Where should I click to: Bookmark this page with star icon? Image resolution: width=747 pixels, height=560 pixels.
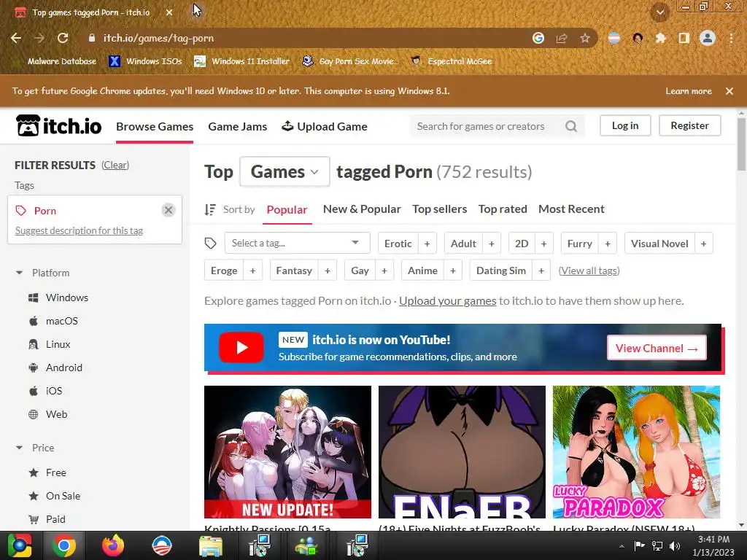coord(585,38)
